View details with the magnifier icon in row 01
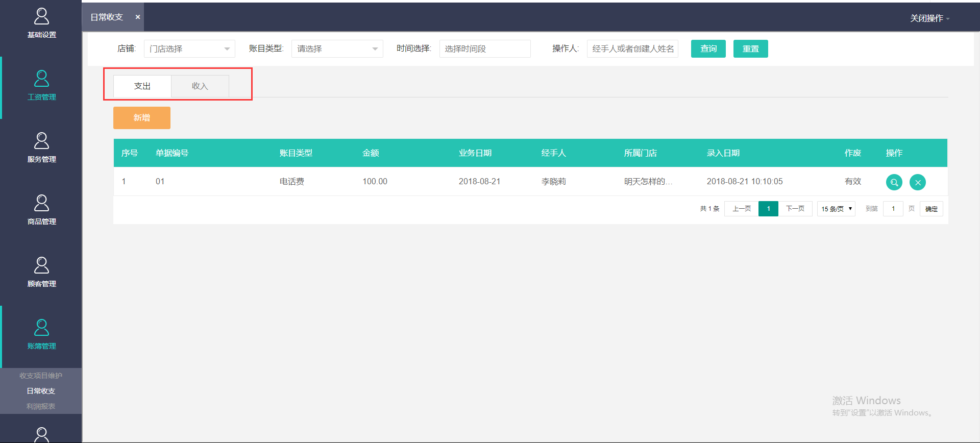The width and height of the screenshot is (980, 443). tap(894, 182)
